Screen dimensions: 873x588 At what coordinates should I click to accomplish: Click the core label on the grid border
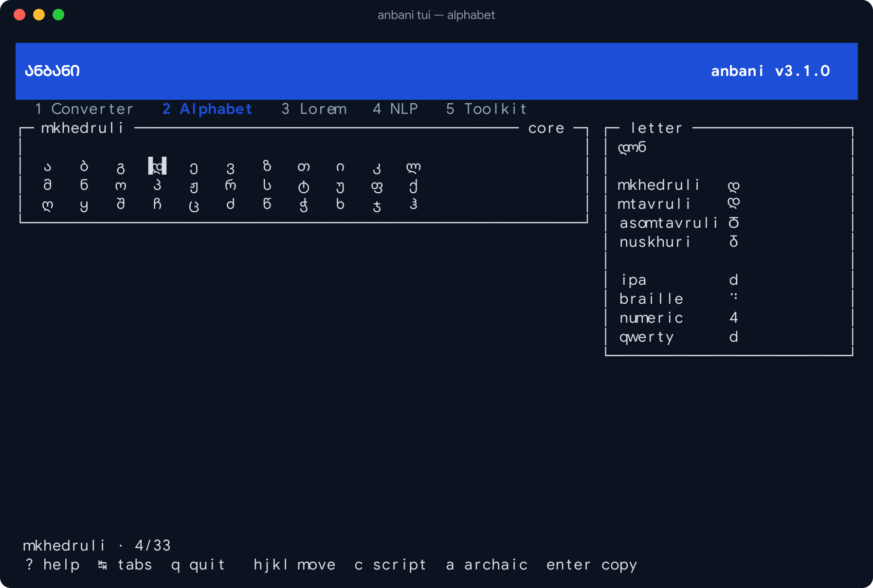(x=546, y=128)
